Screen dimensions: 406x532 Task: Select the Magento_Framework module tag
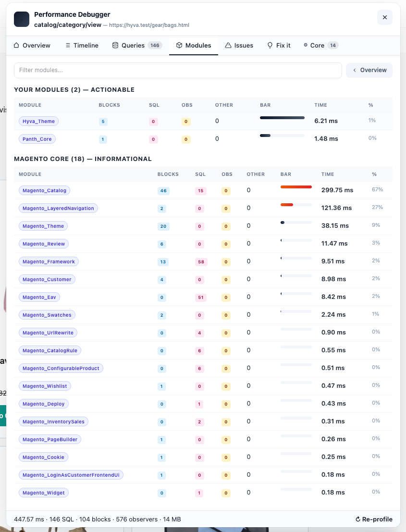pyautogui.click(x=49, y=261)
